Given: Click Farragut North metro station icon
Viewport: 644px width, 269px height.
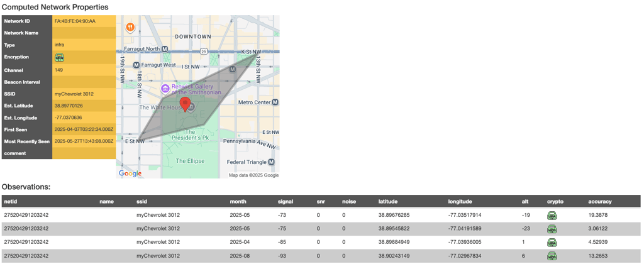Looking at the screenshot, I should click(x=165, y=49).
